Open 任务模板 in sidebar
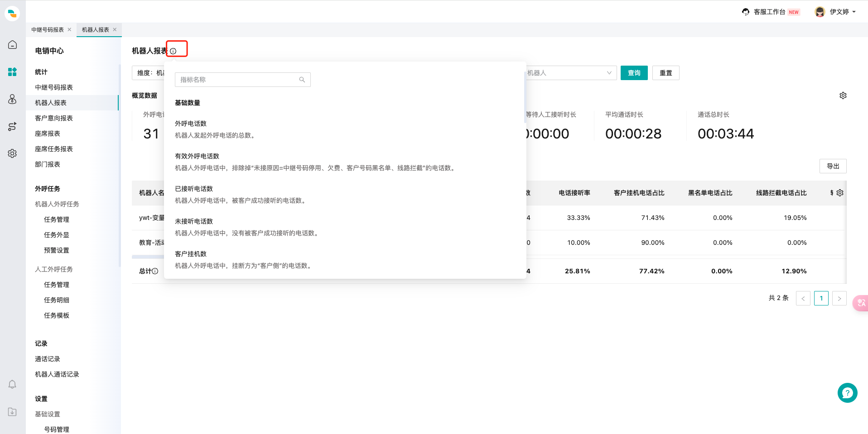Image resolution: width=868 pixels, height=434 pixels. click(x=57, y=315)
